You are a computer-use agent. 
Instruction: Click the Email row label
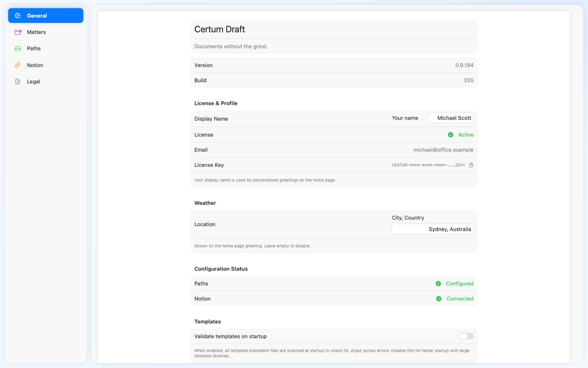click(x=201, y=150)
